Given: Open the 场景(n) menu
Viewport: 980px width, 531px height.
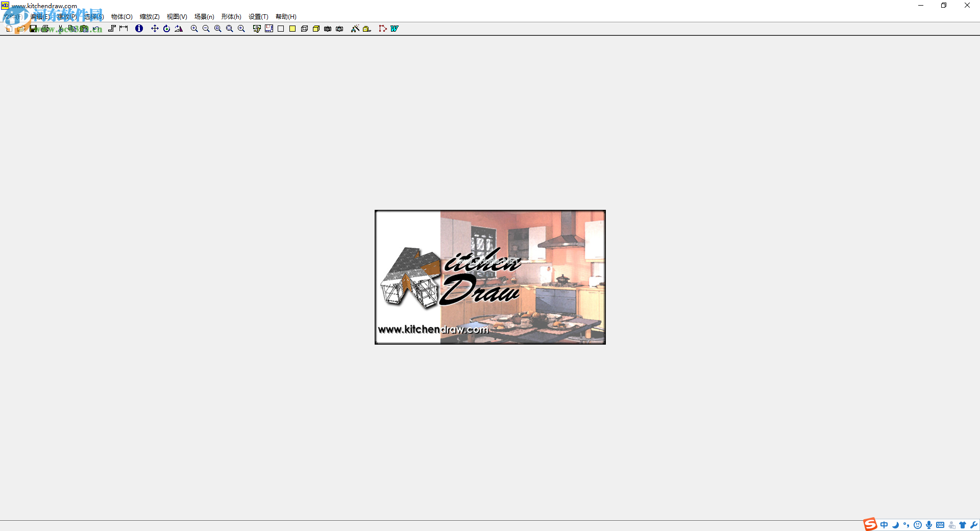Looking at the screenshot, I should [204, 17].
